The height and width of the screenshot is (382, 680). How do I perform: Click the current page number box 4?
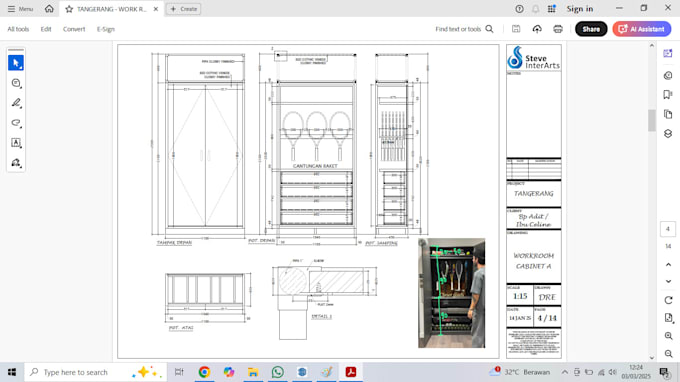(668, 229)
